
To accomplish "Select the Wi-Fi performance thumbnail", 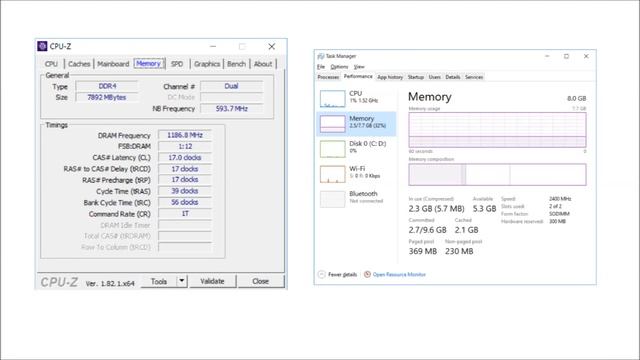I will (333, 174).
